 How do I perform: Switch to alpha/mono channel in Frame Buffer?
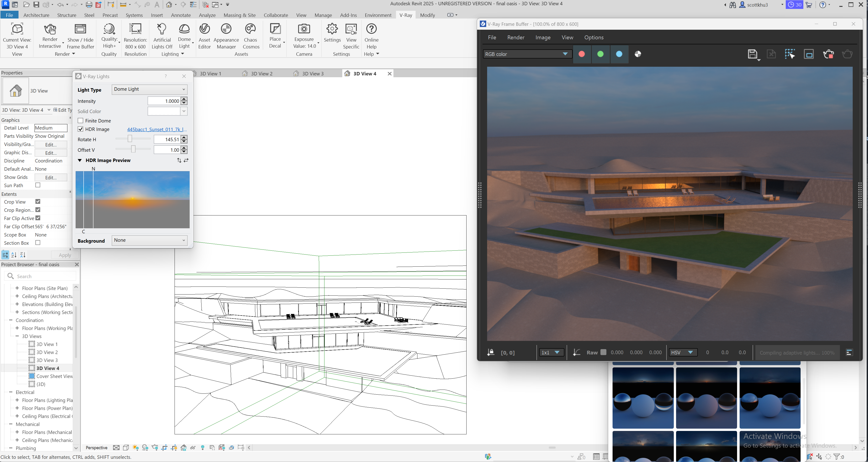[638, 54]
